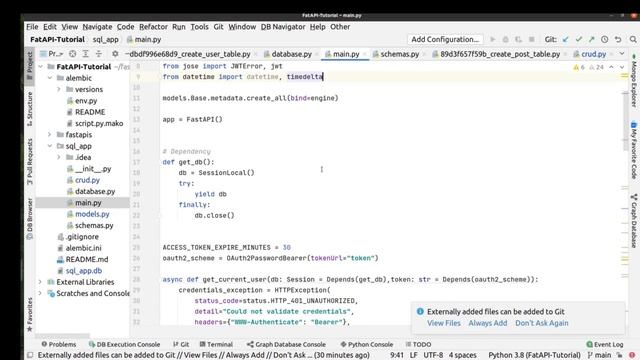640x360 pixels.
Task: Collapse the FatAPI-Tutorial root folder
Action: coord(40,67)
